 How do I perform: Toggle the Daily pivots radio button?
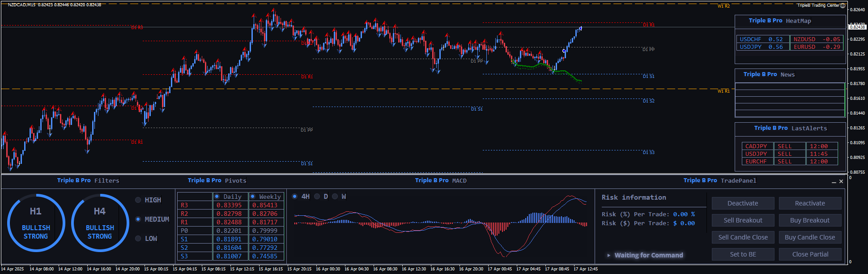[217, 197]
